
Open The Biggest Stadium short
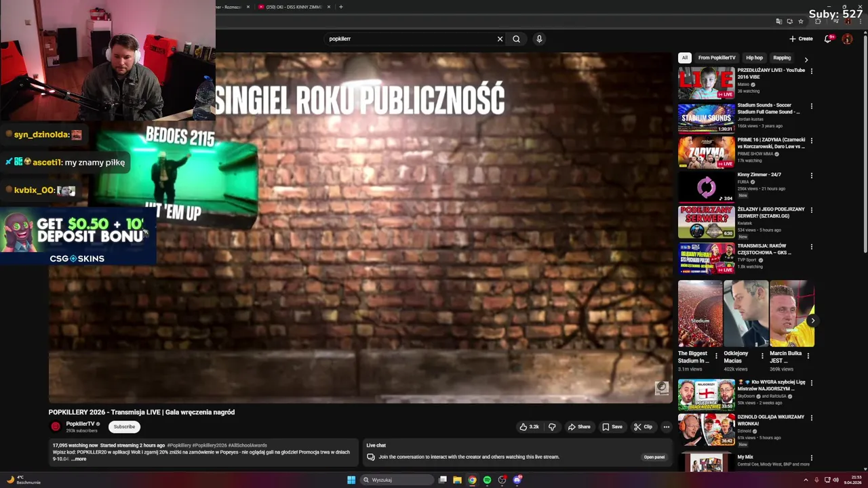700,314
